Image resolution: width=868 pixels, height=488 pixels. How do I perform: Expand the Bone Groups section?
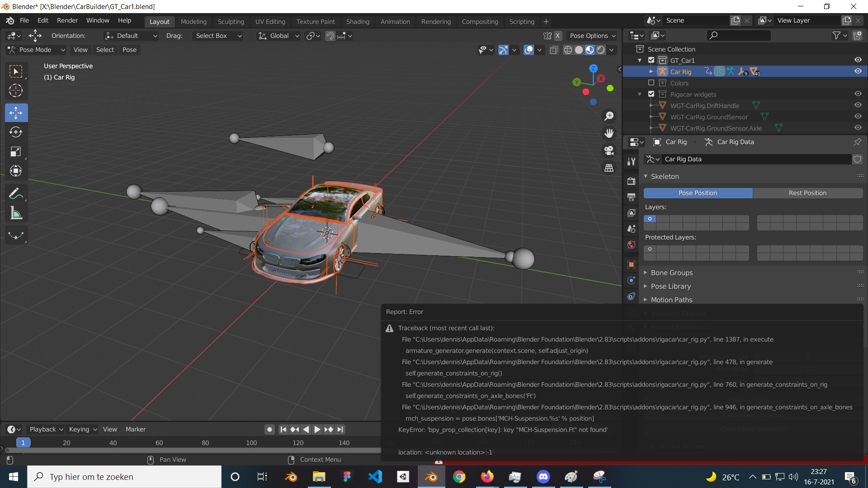671,272
